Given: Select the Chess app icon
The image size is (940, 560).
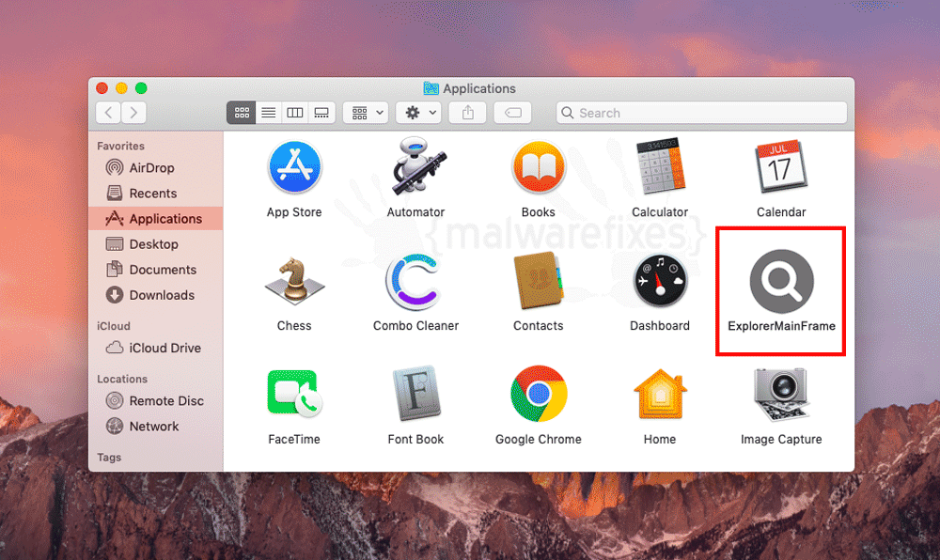Looking at the screenshot, I should (294, 280).
